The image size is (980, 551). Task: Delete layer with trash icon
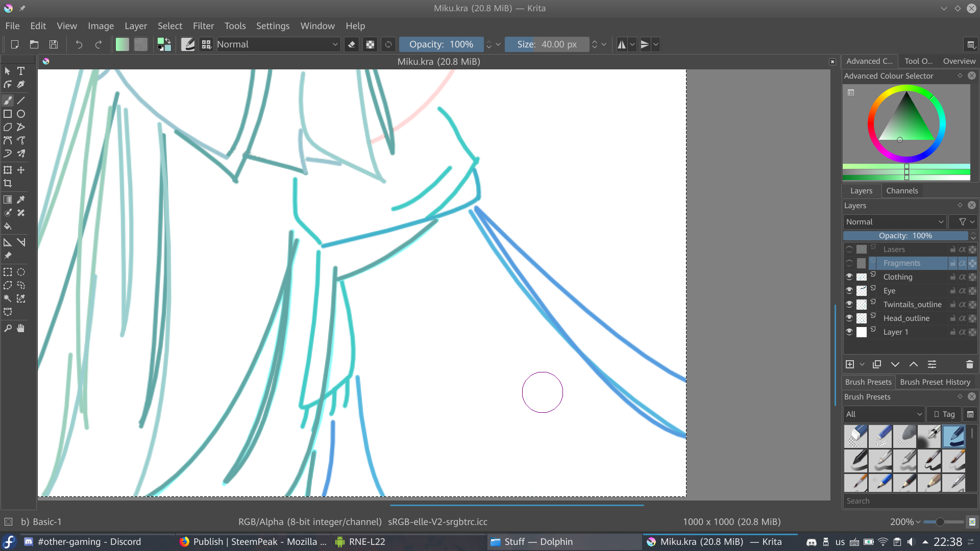(969, 364)
